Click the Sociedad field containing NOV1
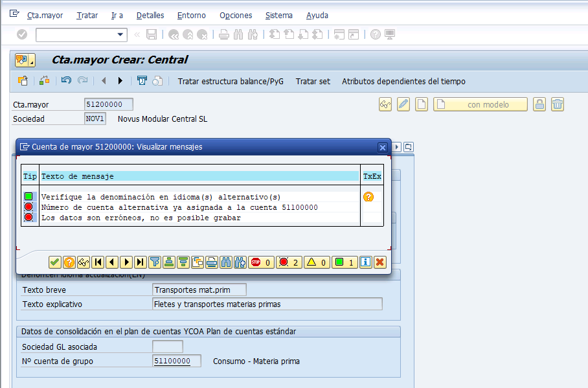Image resolution: width=588 pixels, height=388 pixels. point(95,119)
